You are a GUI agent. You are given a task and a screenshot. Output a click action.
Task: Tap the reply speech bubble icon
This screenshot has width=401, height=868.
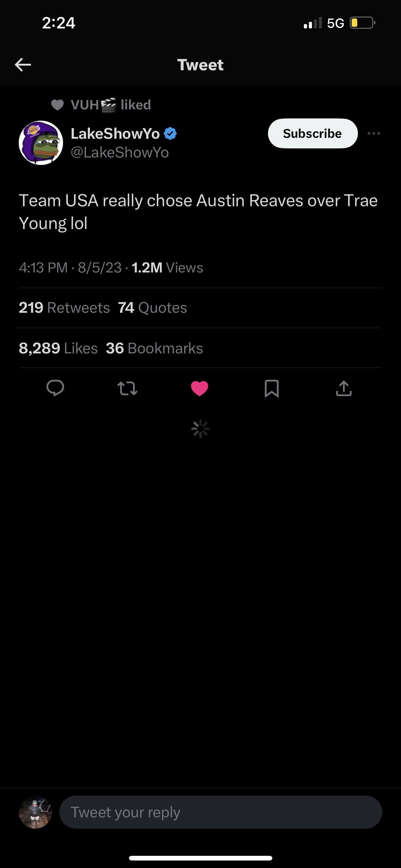click(55, 388)
